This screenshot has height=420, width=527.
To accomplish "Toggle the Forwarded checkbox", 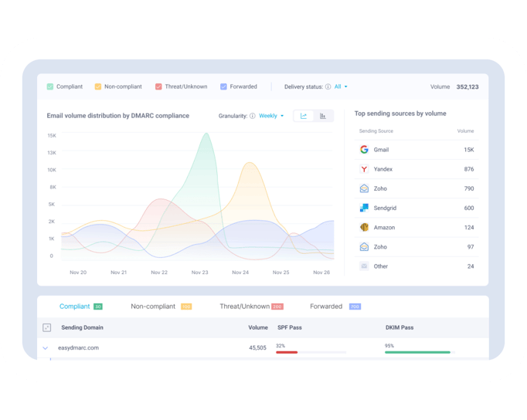I will coord(223,86).
